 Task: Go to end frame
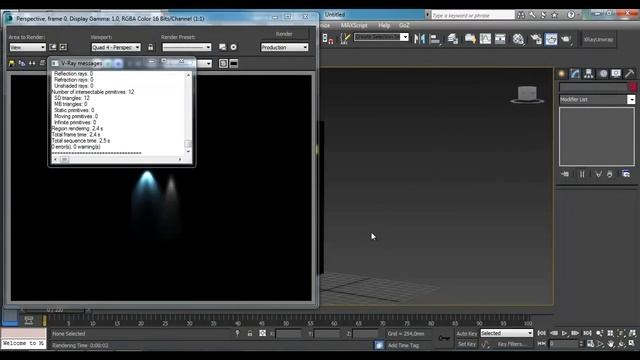click(x=587, y=333)
